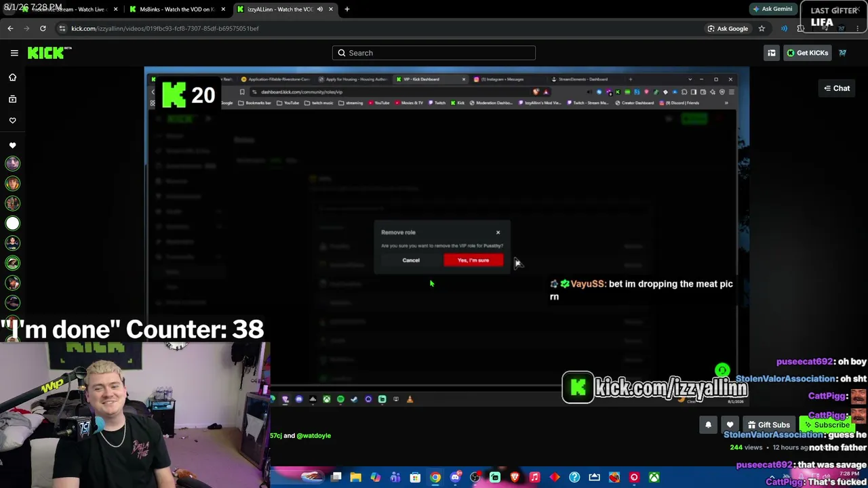This screenshot has width=868, height=488.
Task: Open Google Chrome from the taskbar
Action: click(435, 478)
